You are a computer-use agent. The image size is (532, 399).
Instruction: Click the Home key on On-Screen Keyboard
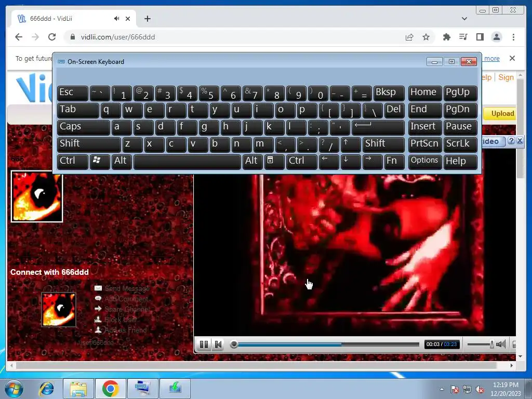tap(425, 93)
